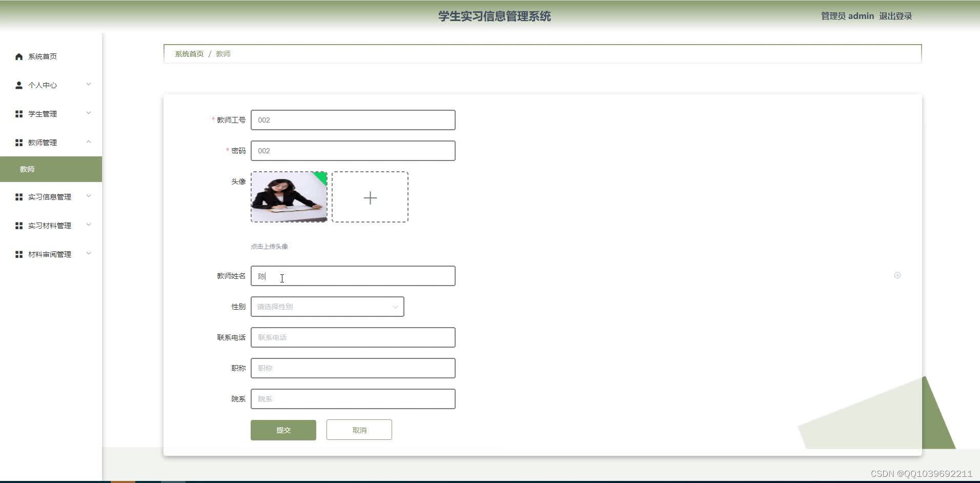Viewport: 980px width, 483px height.
Task: Focus the 院系 input field
Action: 353,399
